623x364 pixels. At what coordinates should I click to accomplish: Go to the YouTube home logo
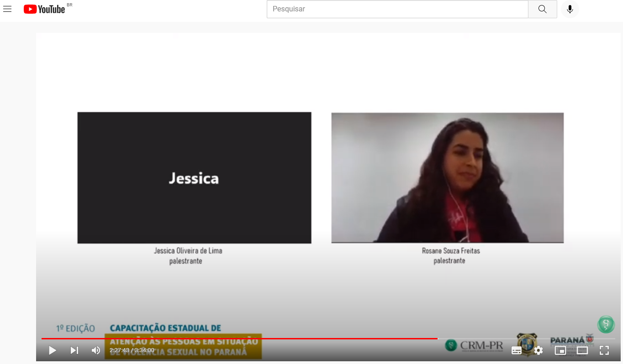44,9
